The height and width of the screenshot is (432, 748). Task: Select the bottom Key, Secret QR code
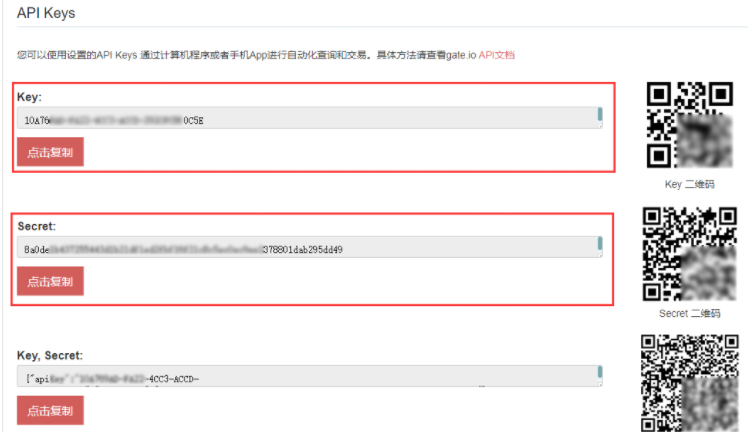[688, 382]
